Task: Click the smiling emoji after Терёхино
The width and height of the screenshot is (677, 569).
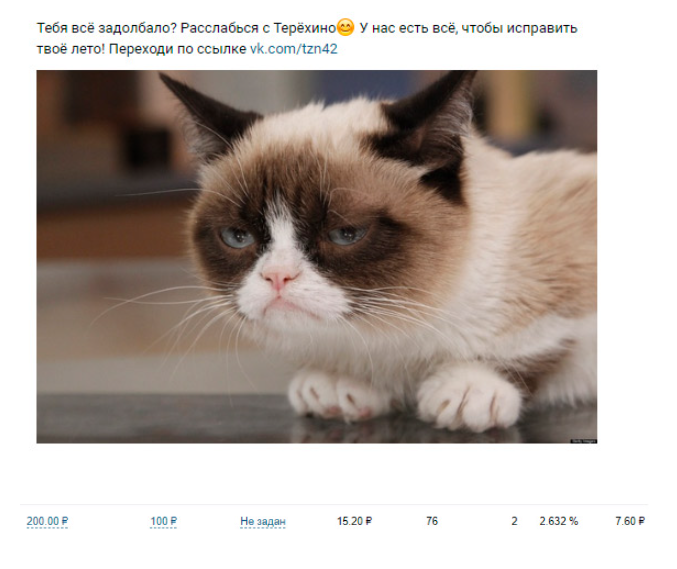Action: coord(346,28)
